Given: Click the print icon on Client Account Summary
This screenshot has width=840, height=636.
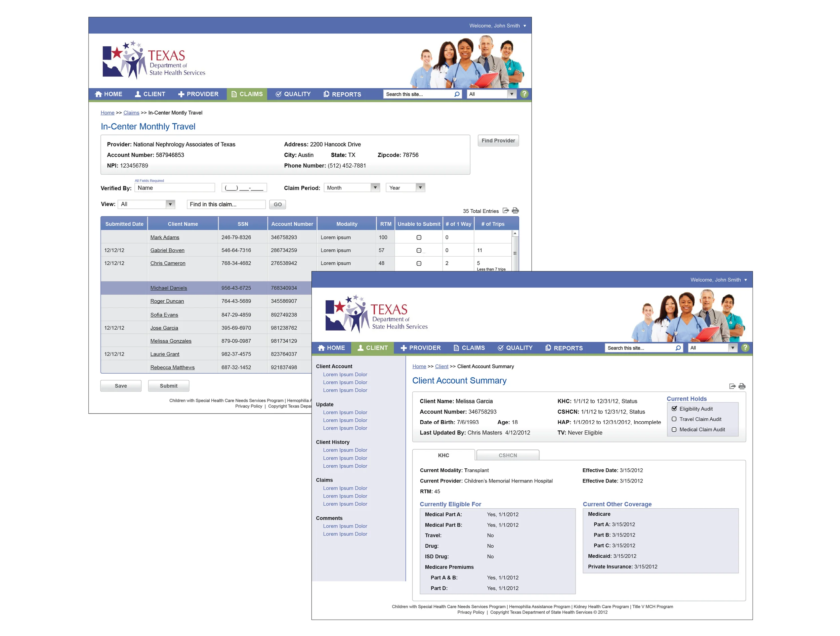Looking at the screenshot, I should pyautogui.click(x=742, y=386).
